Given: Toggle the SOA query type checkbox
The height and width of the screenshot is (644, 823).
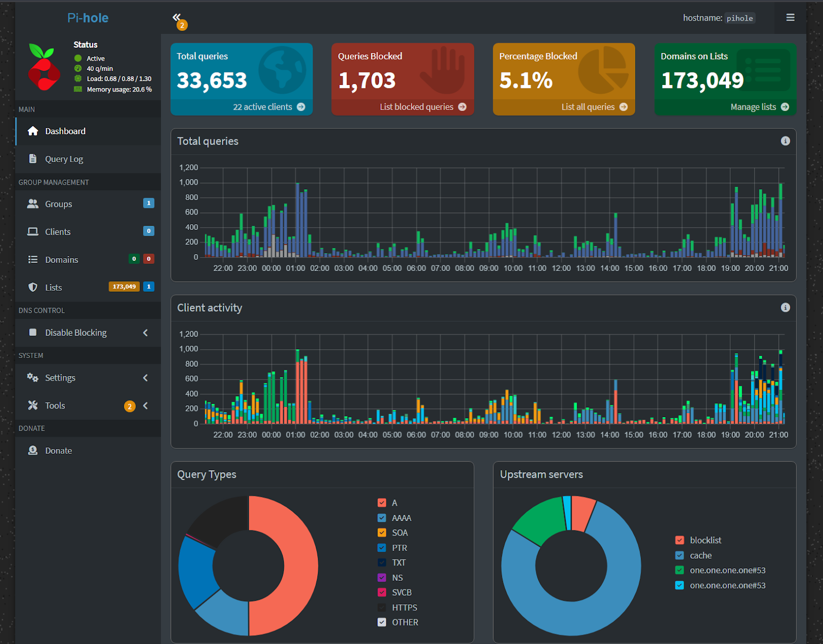Looking at the screenshot, I should (382, 533).
